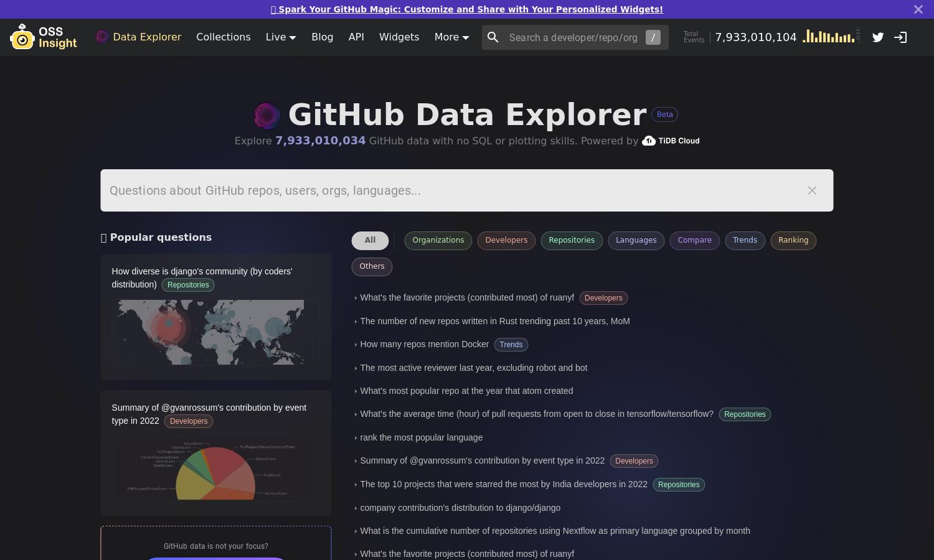Open 'How diverse is django's community' card title

coord(202,278)
